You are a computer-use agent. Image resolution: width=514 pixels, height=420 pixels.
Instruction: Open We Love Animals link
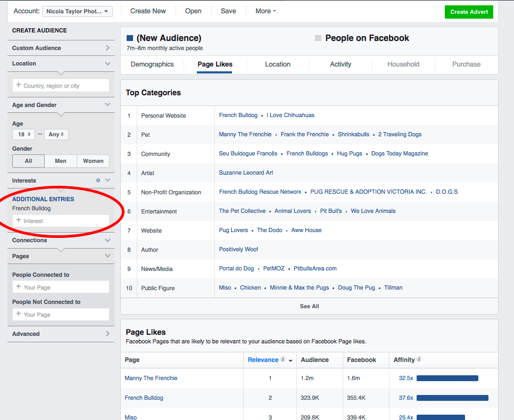pos(373,211)
